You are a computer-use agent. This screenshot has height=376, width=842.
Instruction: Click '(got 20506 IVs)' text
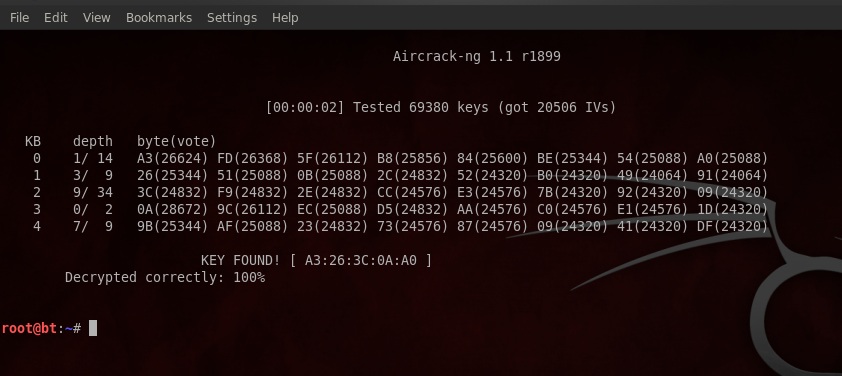pyautogui.click(x=557, y=107)
